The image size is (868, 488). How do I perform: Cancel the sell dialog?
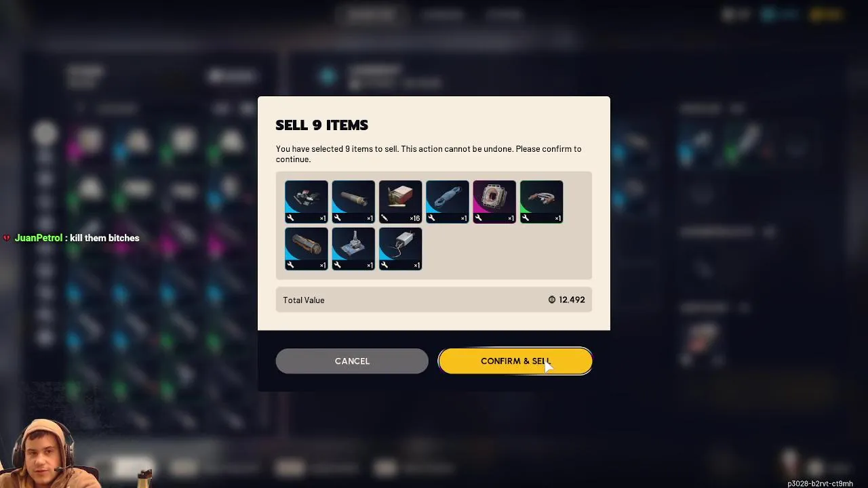tap(352, 361)
